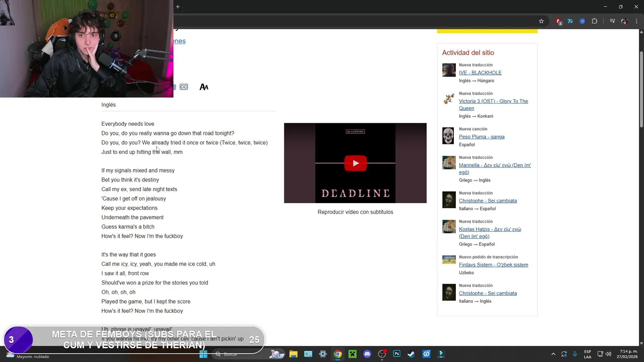Open the Chrome extensions puzzle menu

pos(594,21)
